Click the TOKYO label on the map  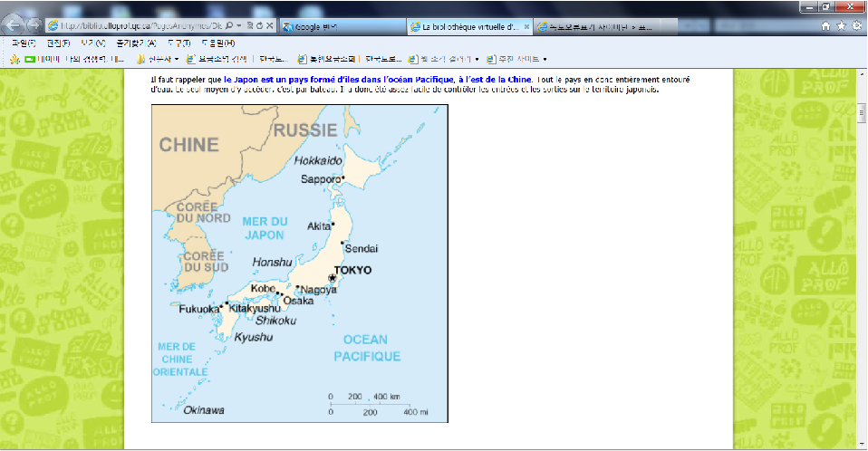352,270
